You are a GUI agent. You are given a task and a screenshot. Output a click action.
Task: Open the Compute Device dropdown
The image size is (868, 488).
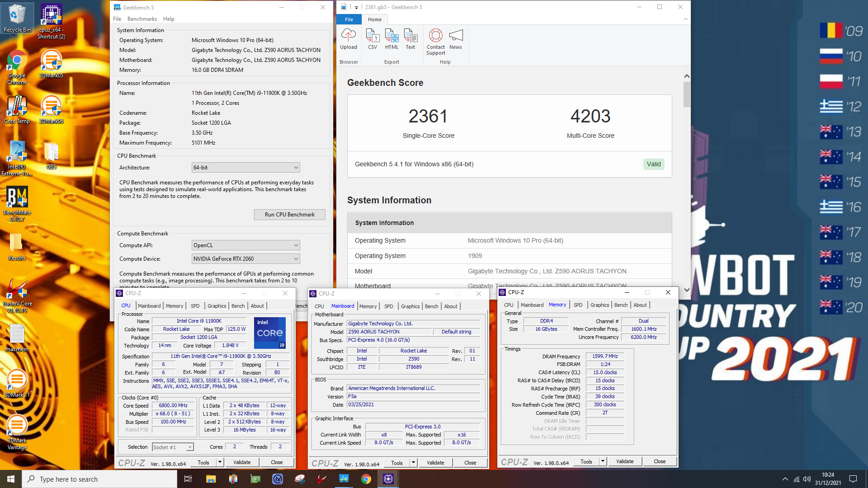[245, 259]
